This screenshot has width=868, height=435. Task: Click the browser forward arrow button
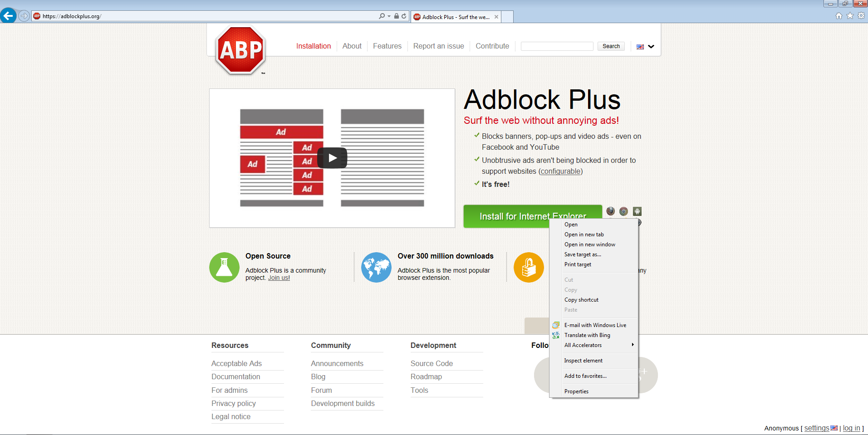[24, 16]
